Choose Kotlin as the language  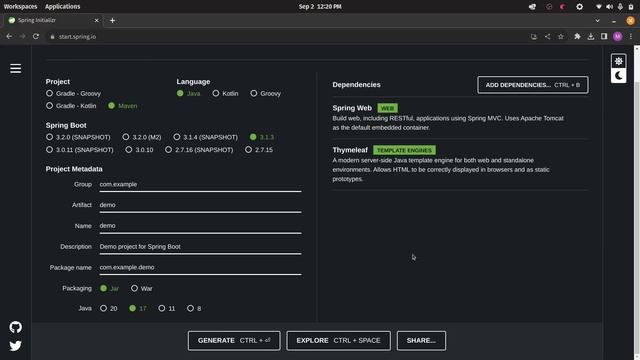tap(225, 93)
